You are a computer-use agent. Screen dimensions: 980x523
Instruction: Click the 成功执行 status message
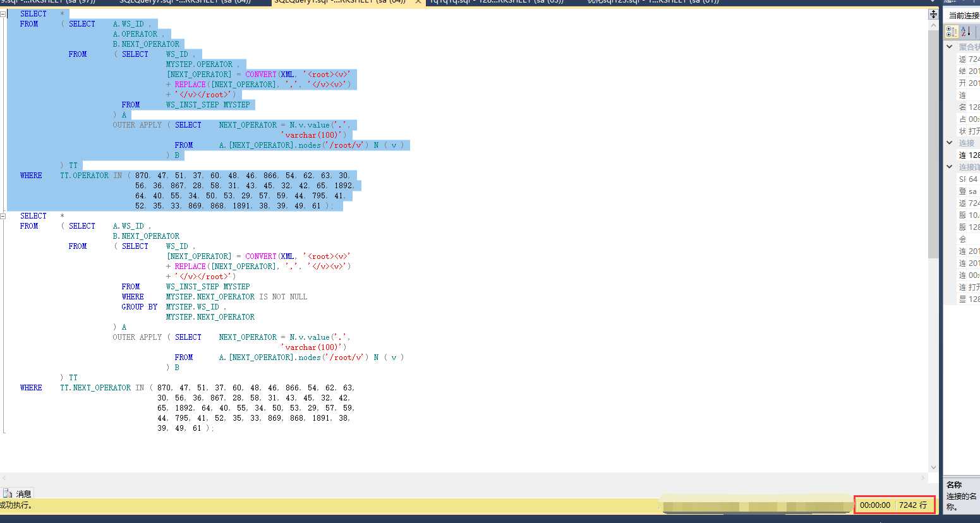16,505
